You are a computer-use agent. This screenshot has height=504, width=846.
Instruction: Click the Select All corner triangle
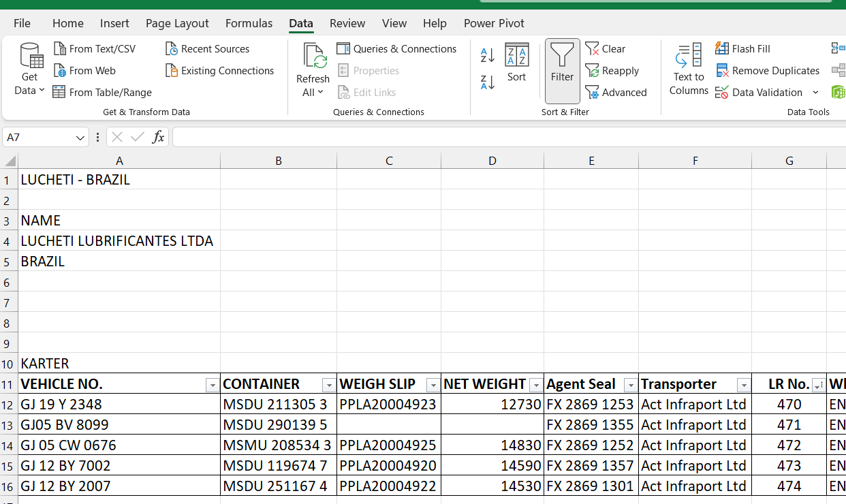point(10,161)
